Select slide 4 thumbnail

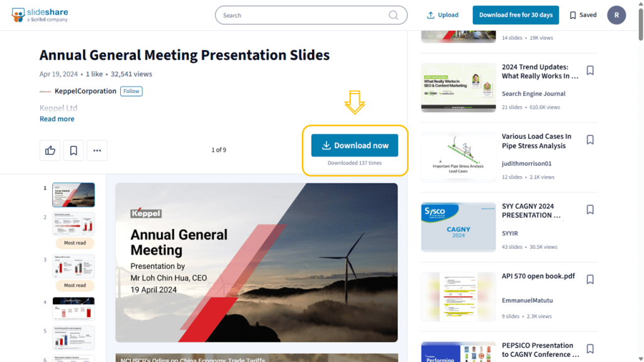coord(74,309)
